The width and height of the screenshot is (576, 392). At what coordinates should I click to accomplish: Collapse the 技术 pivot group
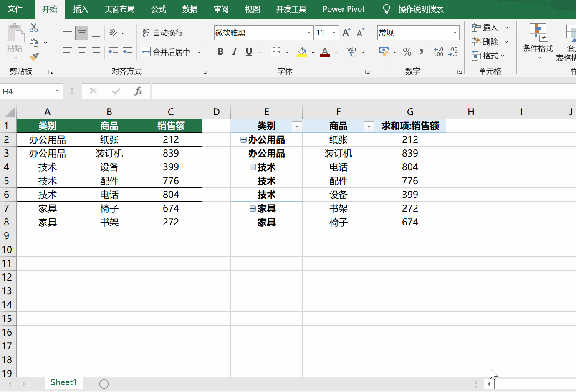tap(253, 167)
